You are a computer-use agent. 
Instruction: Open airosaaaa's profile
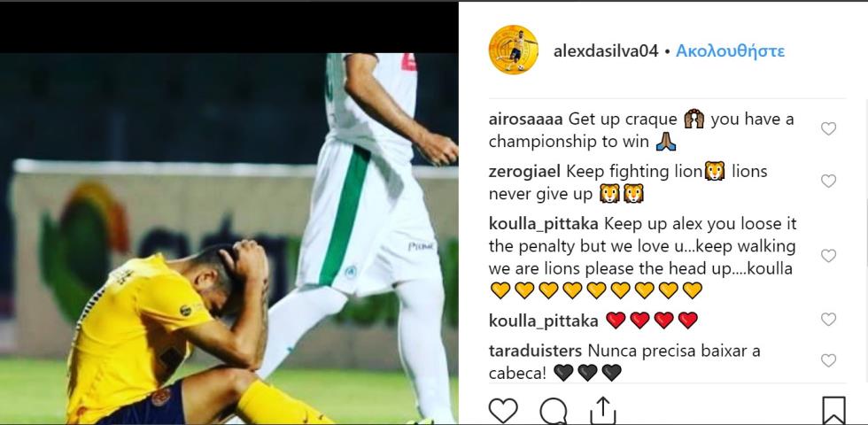(525, 119)
